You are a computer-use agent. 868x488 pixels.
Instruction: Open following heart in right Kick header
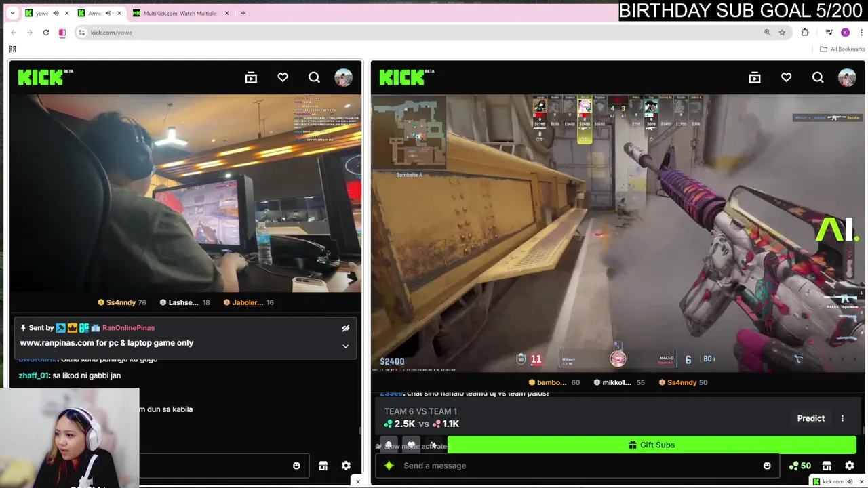point(786,78)
